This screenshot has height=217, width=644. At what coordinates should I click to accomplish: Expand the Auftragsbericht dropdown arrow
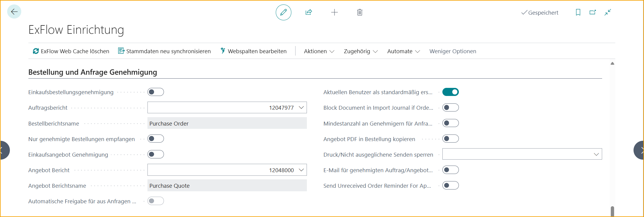click(301, 108)
